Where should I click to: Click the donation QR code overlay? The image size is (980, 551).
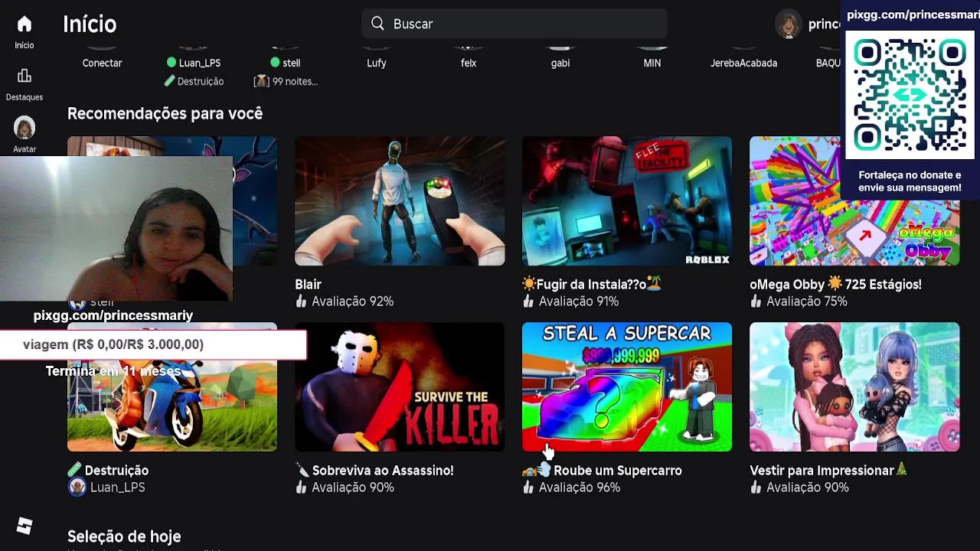pyautogui.click(x=910, y=96)
